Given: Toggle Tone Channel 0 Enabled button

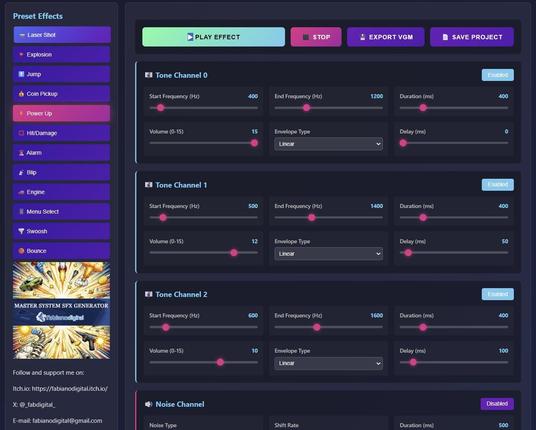Looking at the screenshot, I should pos(497,75).
